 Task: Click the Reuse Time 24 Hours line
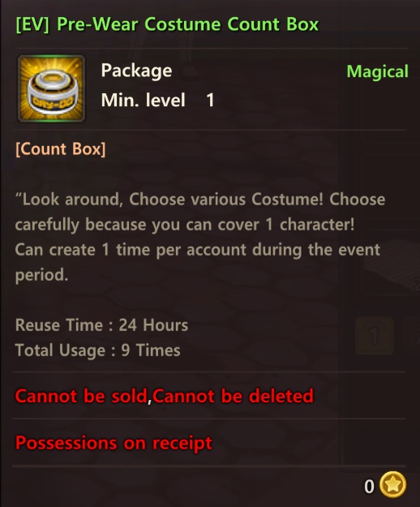pos(101,325)
